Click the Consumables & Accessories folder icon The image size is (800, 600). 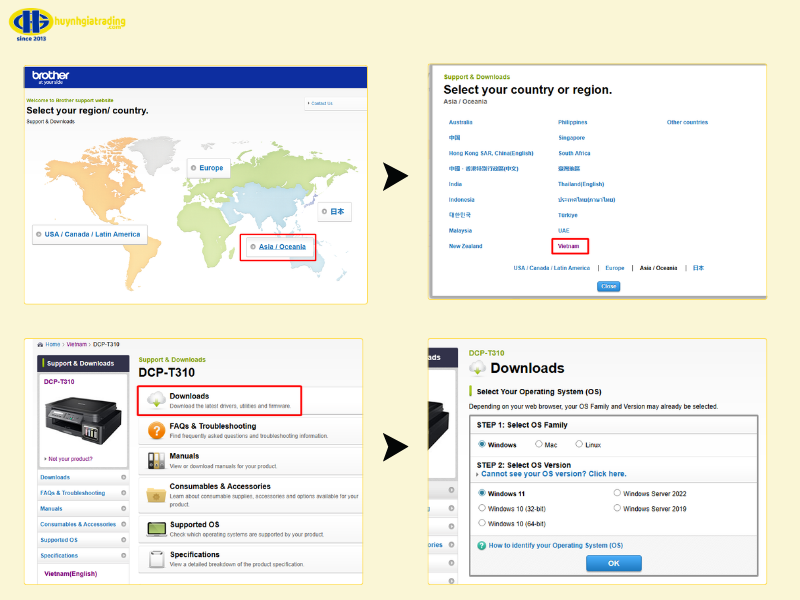click(156, 493)
